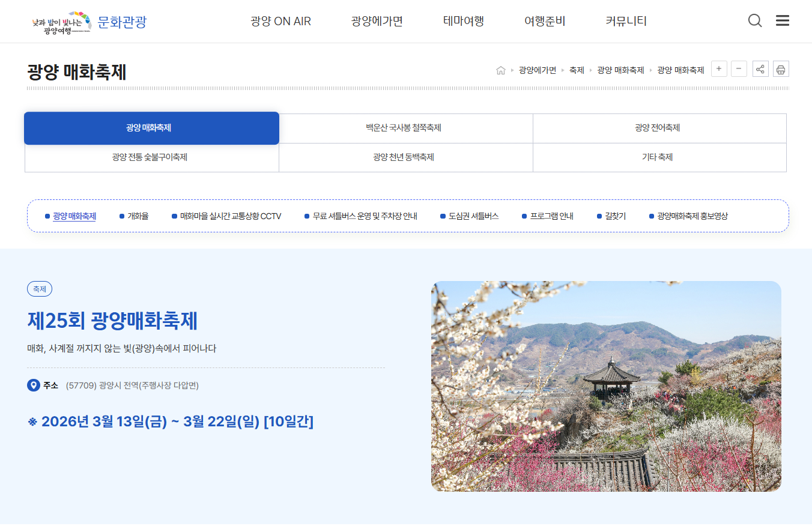Click the 길찾기 link
This screenshot has width=812, height=532.
[614, 216]
